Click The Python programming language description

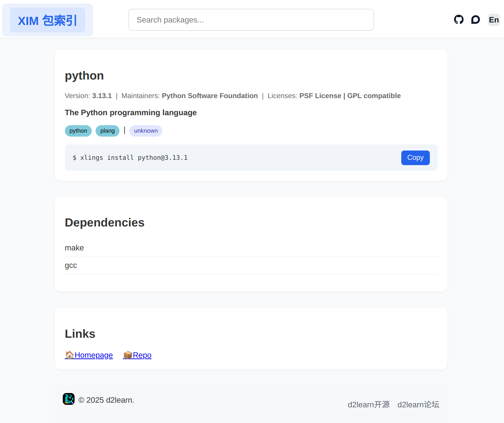pyautogui.click(x=131, y=113)
